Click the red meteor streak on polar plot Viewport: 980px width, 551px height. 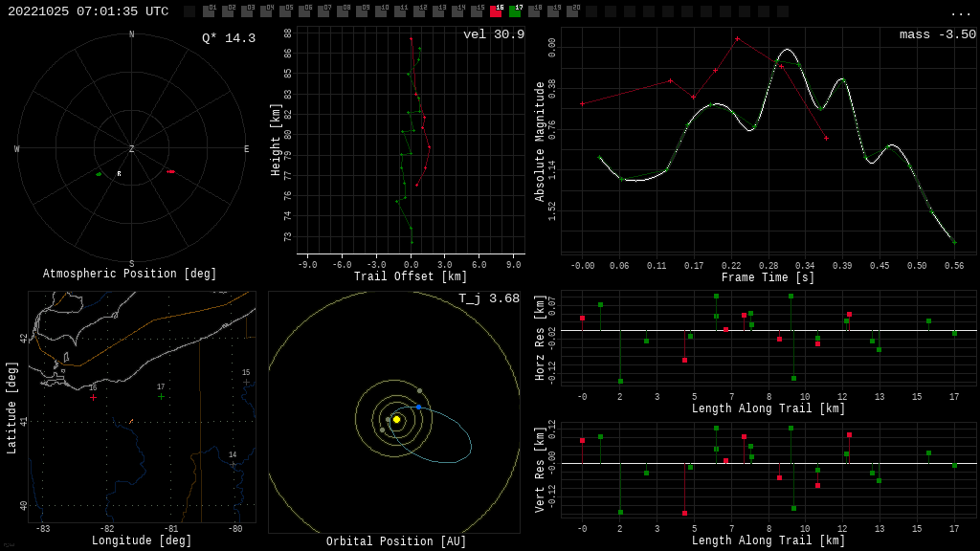[170, 171]
